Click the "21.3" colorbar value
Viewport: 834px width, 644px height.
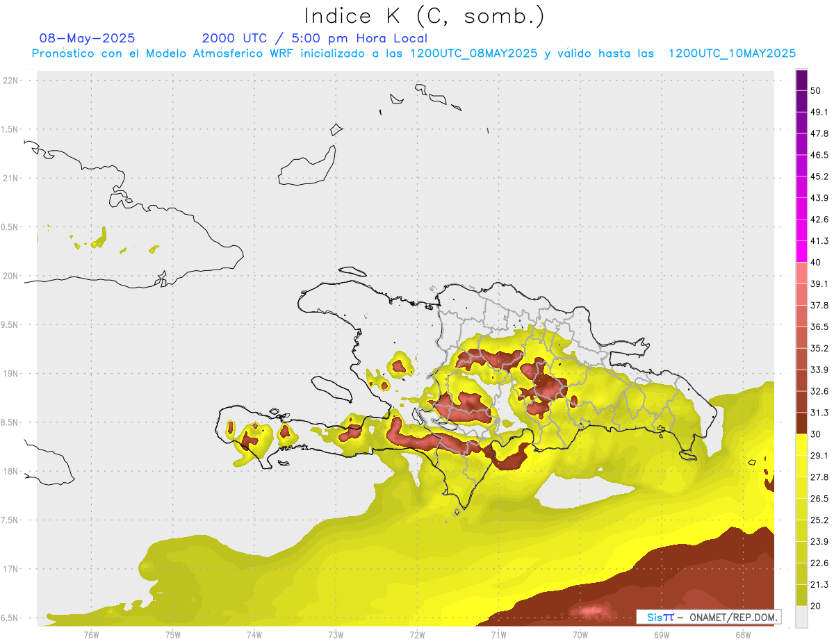819,585
